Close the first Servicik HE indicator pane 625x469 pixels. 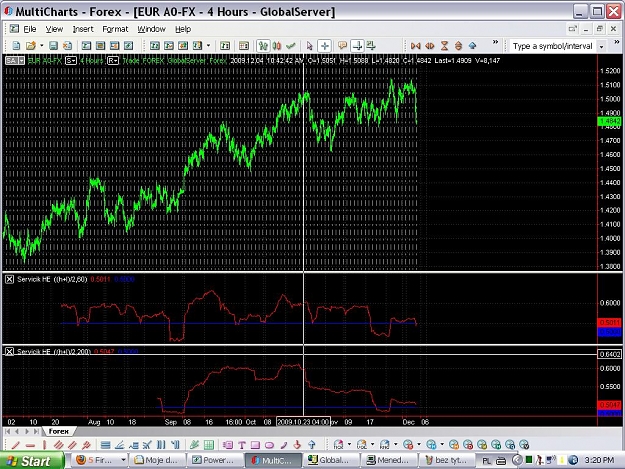pyautogui.click(x=9, y=279)
